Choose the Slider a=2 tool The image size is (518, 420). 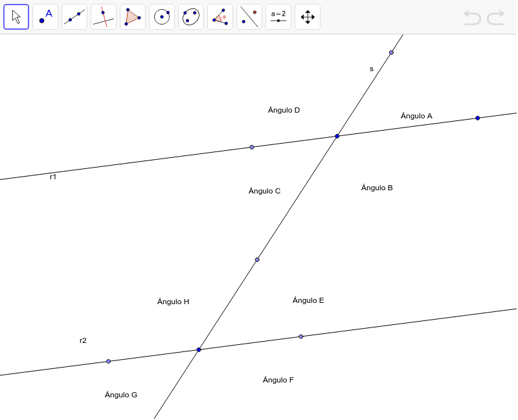point(278,17)
